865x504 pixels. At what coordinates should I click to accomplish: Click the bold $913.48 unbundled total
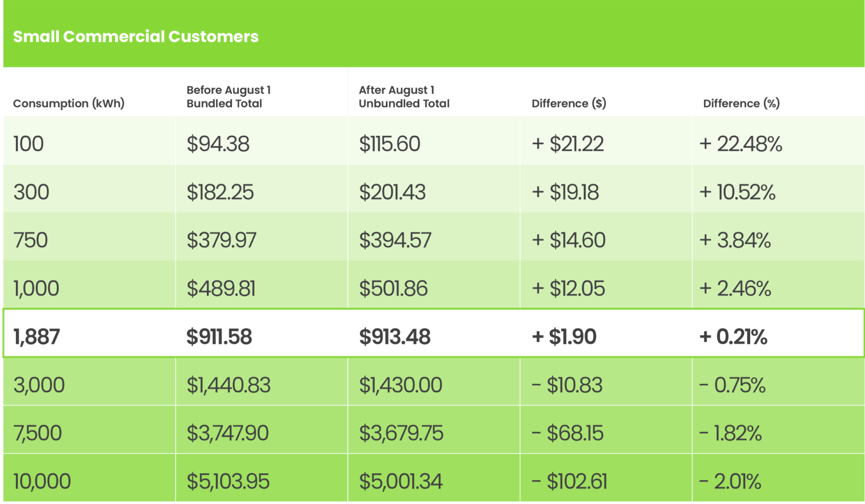pyautogui.click(x=394, y=337)
